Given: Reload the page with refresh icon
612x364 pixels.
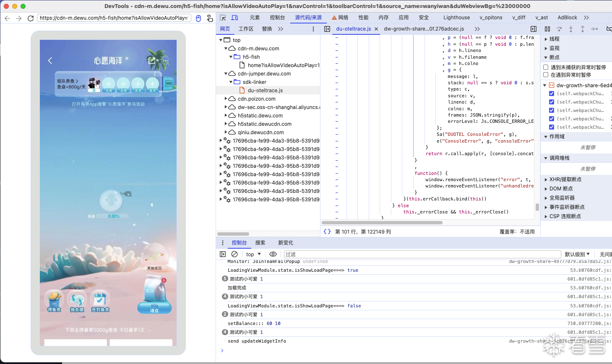Looking at the screenshot, I should pyautogui.click(x=30, y=18).
